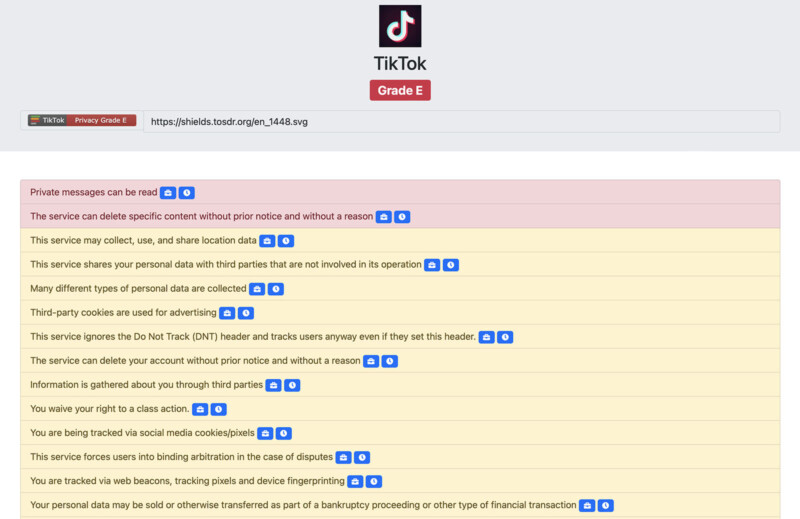Click the clock icon next to 'Private messages can be read'
This screenshot has width=800, height=519.
(187, 193)
